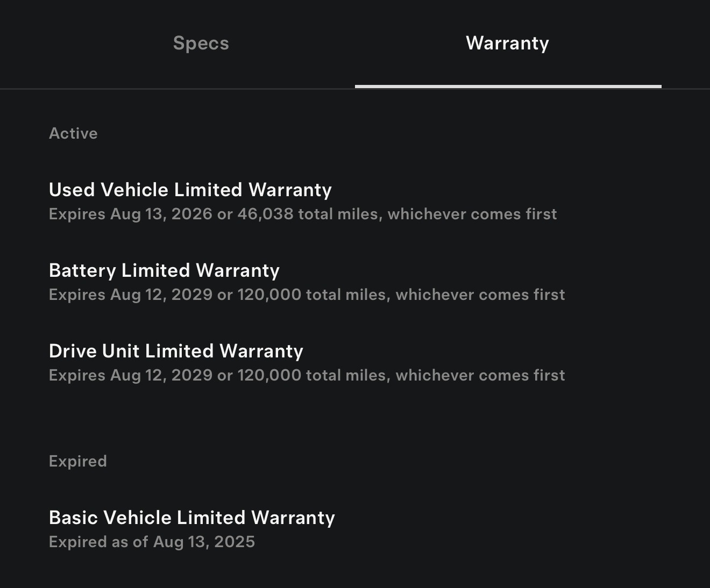Screen dimensions: 710x588
Task: Click "whichever comes first" under Battery warranty
Action: click(480, 295)
